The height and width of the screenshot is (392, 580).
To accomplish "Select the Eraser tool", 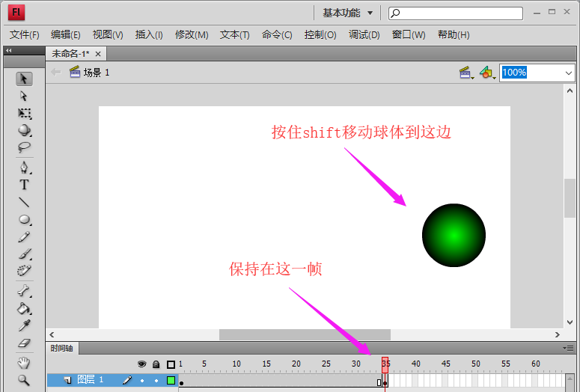I will (24, 343).
